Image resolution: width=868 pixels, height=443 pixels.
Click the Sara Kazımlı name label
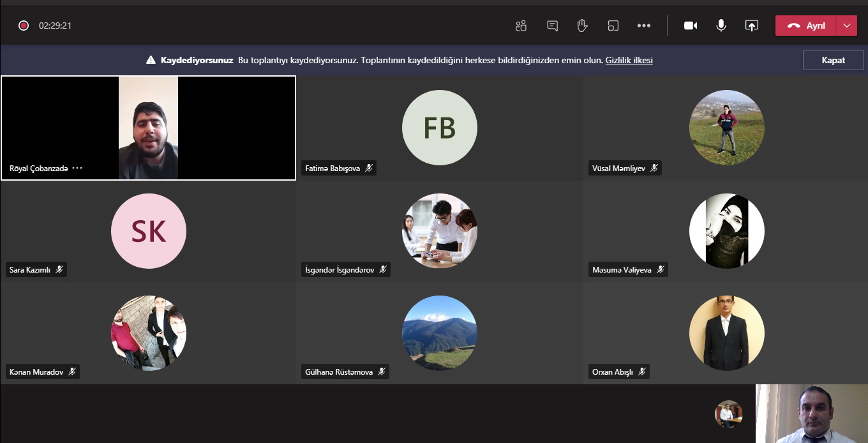pyautogui.click(x=29, y=270)
